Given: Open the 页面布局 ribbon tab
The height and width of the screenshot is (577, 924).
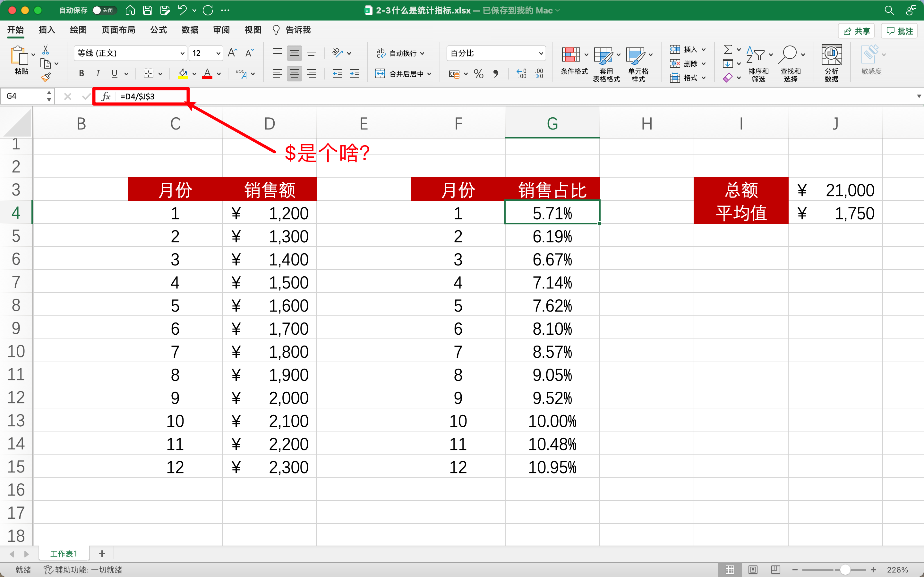Looking at the screenshot, I should [x=118, y=30].
